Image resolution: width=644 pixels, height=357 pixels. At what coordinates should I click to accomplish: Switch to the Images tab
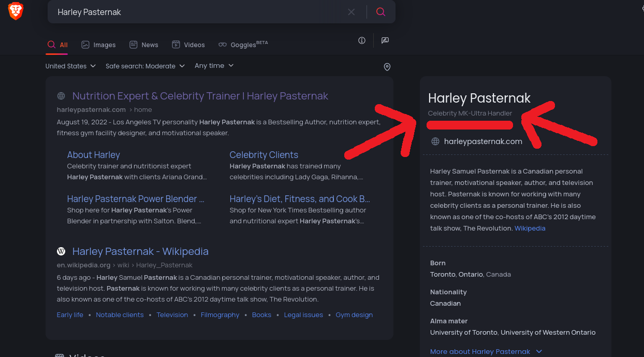(x=98, y=45)
